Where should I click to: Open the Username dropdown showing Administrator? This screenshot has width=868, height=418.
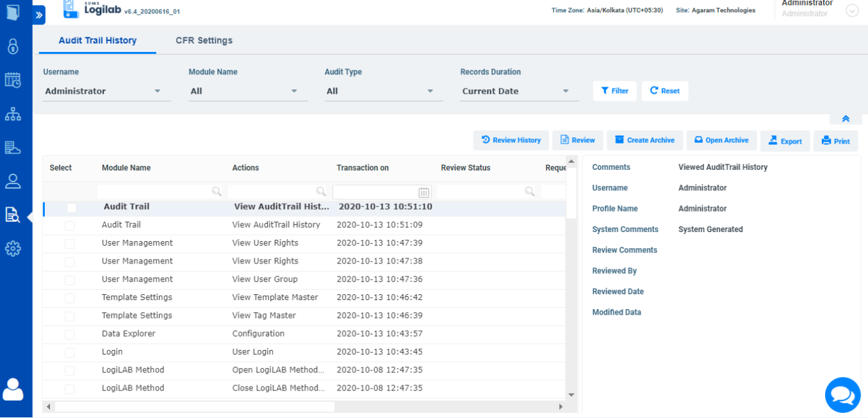pyautogui.click(x=106, y=91)
